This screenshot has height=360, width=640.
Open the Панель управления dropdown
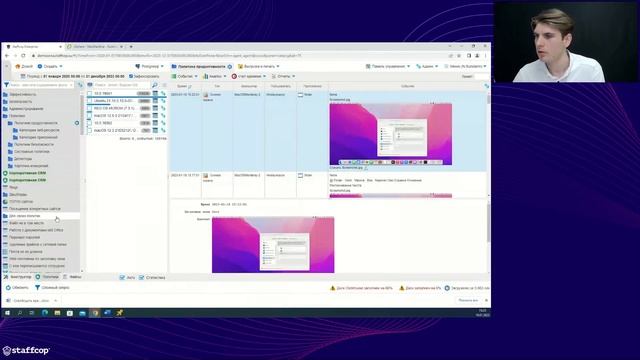pyautogui.click(x=387, y=66)
